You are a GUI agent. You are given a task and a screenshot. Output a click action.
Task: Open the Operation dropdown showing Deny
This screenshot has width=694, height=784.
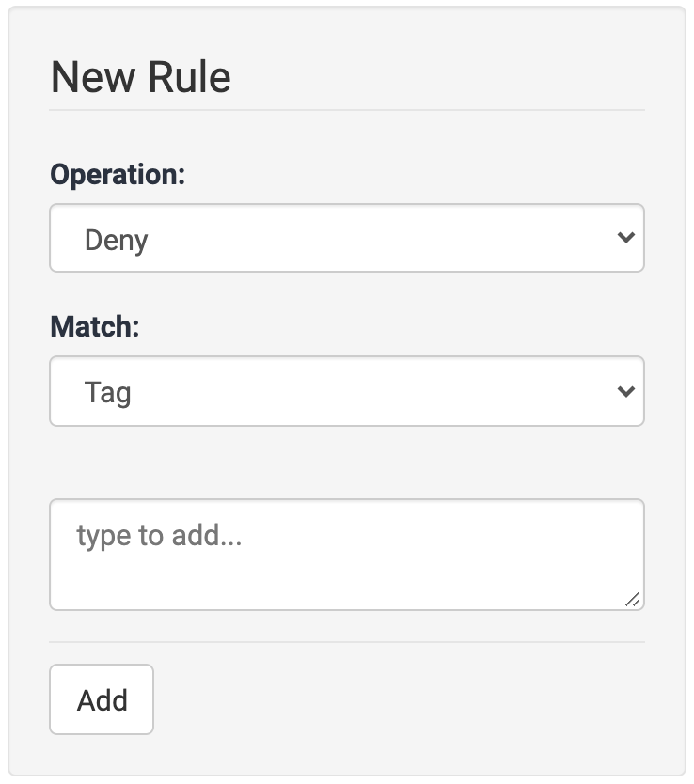tap(346, 239)
